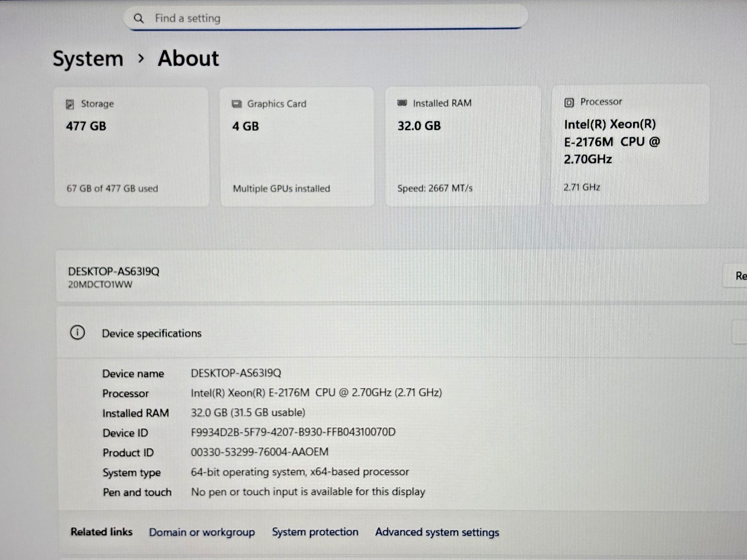Screen dimensions: 747x560
Task: Click the search magnifier icon
Action: tap(139, 18)
